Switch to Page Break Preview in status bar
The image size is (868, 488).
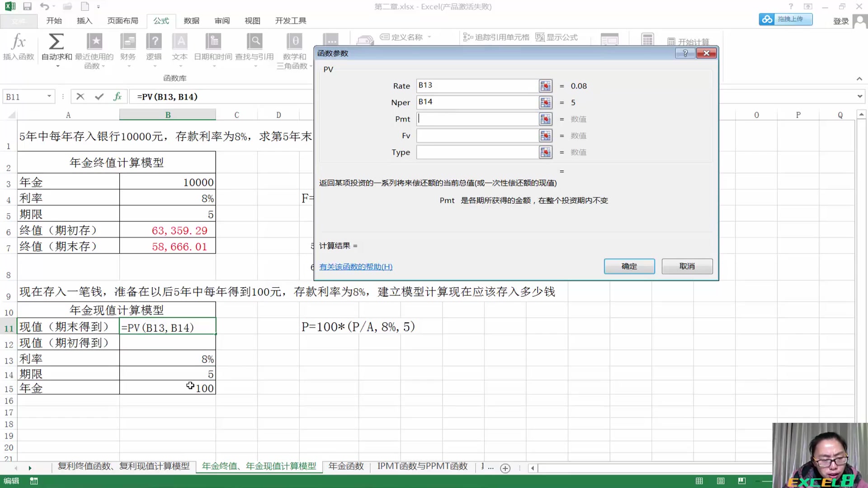pos(742,481)
